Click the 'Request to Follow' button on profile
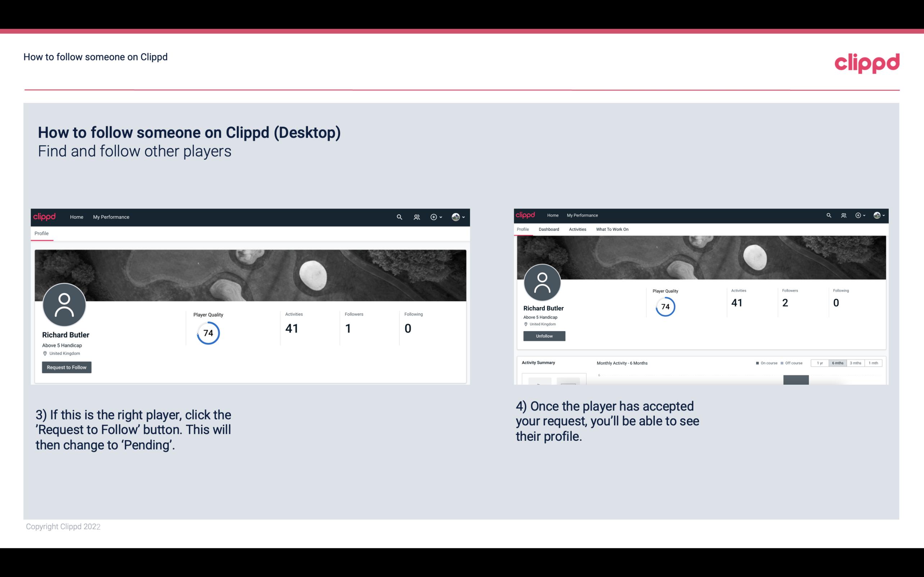The width and height of the screenshot is (924, 577). (67, 367)
